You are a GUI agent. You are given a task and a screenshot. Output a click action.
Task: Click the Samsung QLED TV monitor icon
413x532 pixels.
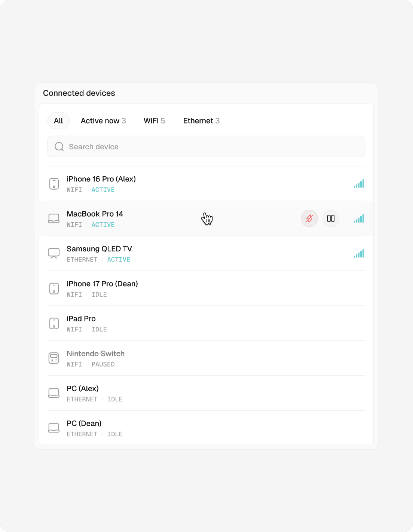point(54,253)
